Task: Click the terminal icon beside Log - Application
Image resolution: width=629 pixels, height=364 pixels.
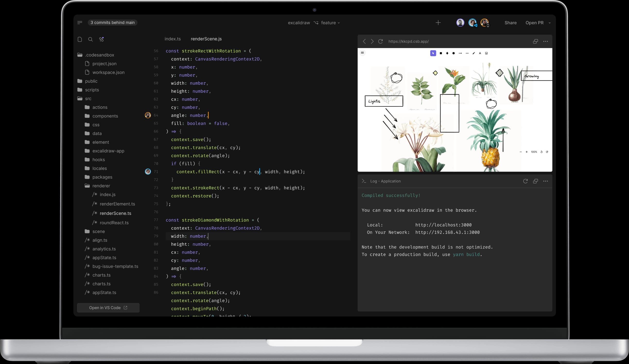Action: coord(364,181)
